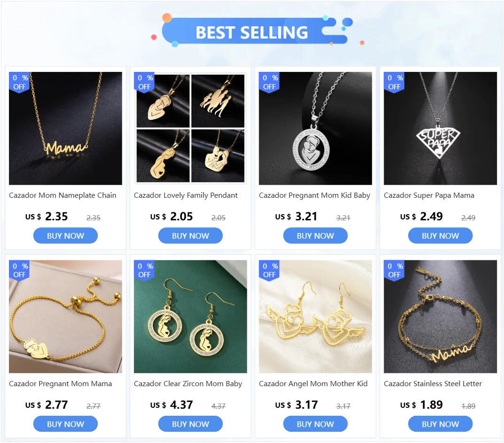
Task: Click the Best Selling banner
Action: [252, 31]
